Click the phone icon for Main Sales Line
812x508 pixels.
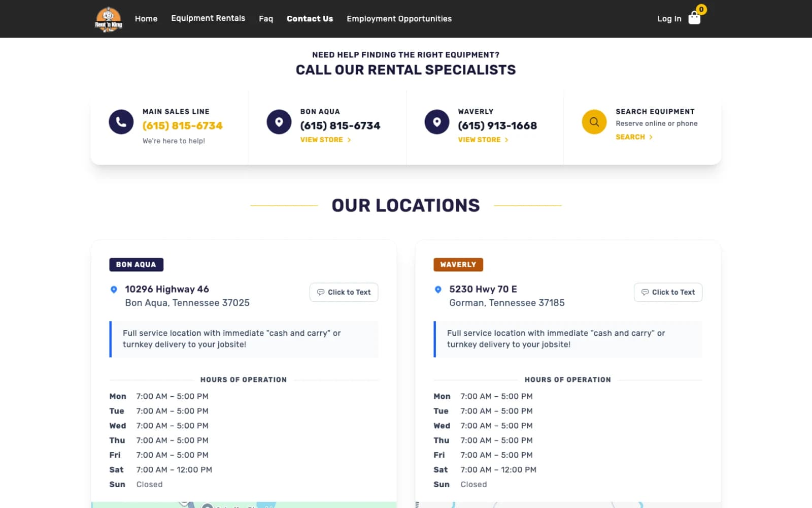tap(121, 122)
